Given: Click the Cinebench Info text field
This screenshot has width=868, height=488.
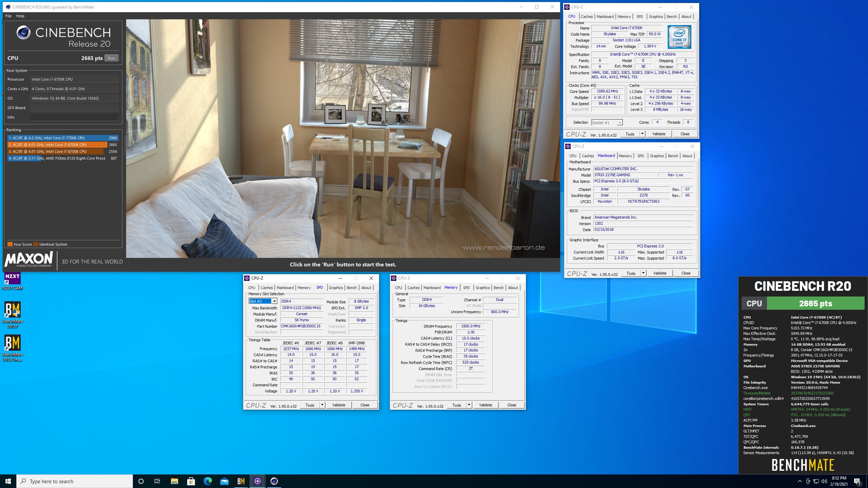Looking at the screenshot, I should tap(74, 117).
